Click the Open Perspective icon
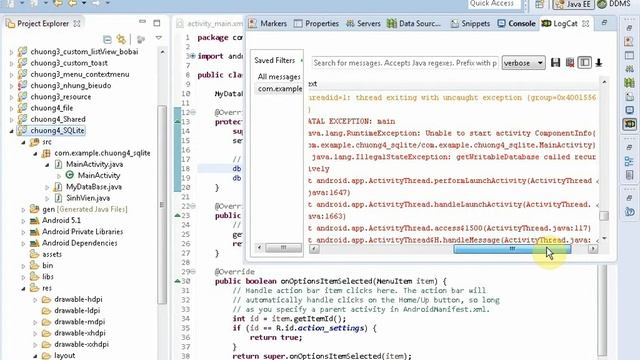Screen dimensions: 640x360 [540, 4]
